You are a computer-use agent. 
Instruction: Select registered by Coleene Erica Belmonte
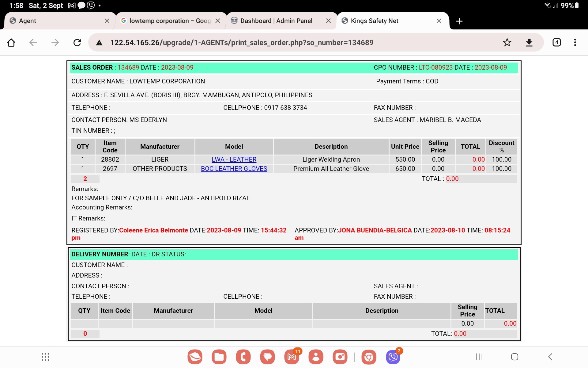153,230
